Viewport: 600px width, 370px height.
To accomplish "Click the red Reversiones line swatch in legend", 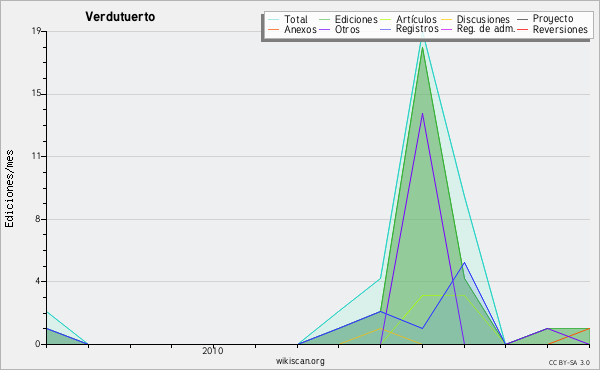I will point(522,29).
